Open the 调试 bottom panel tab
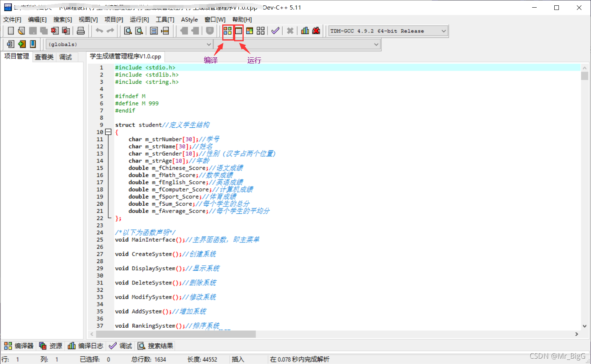Viewport: 591px width, 364px height. (x=120, y=346)
